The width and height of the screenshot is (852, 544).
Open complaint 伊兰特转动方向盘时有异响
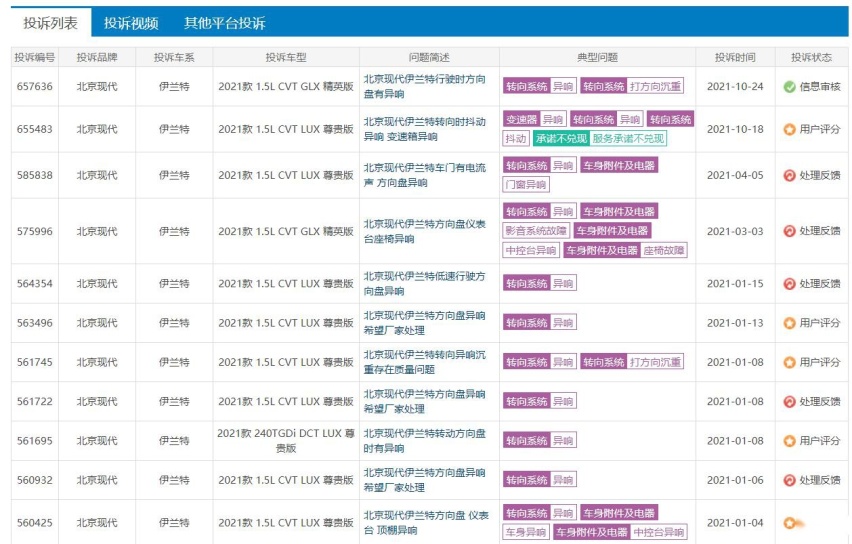pos(424,441)
